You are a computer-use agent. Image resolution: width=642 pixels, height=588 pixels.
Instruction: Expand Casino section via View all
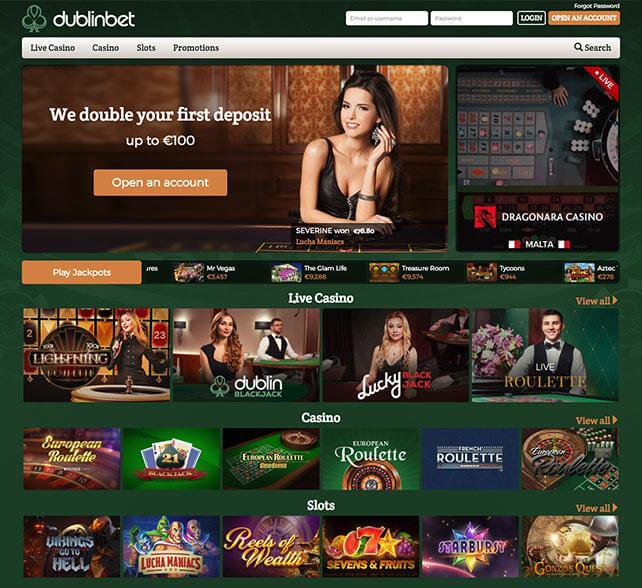596,421
